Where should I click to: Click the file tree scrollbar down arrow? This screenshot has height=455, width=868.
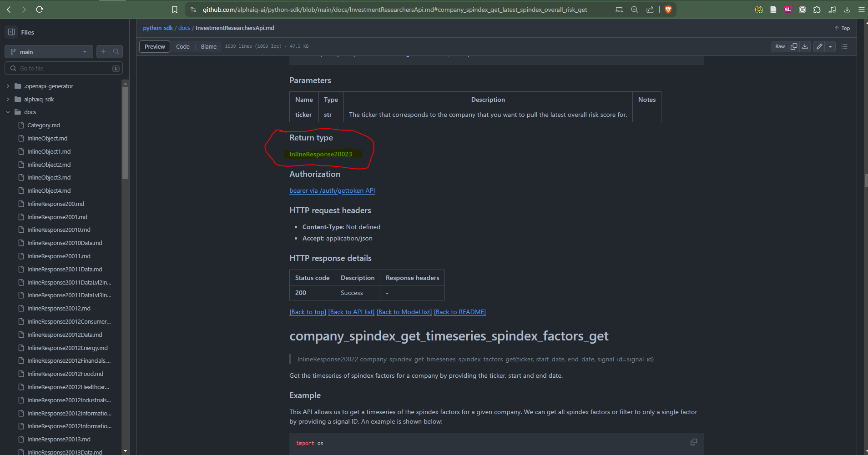(125, 451)
